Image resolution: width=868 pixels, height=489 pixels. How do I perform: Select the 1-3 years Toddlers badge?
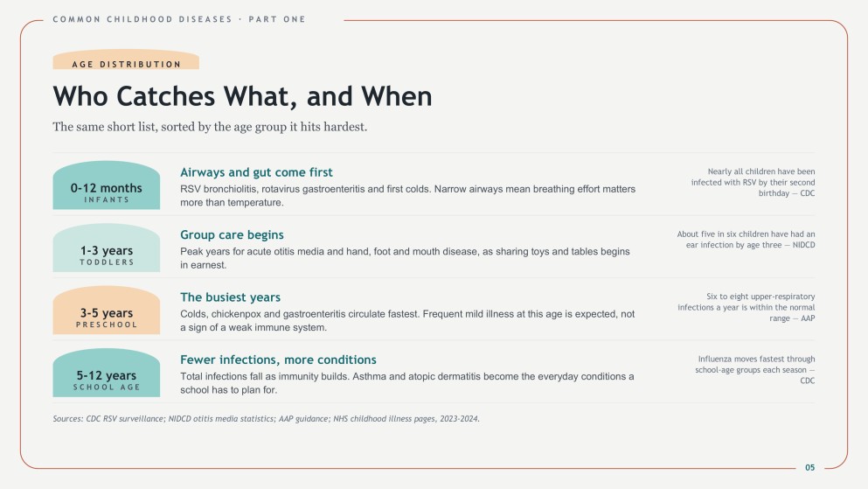(107, 248)
